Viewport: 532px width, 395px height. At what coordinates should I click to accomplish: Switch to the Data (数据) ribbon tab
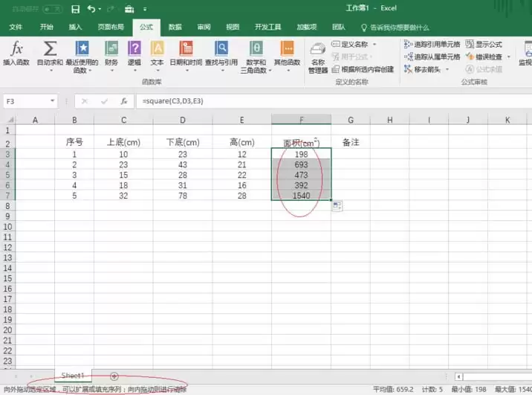click(x=175, y=28)
